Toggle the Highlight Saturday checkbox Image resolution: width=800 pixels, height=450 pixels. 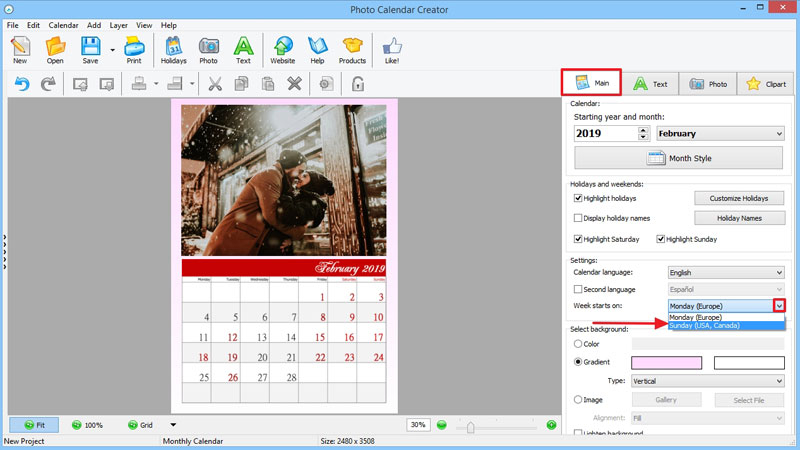point(578,239)
